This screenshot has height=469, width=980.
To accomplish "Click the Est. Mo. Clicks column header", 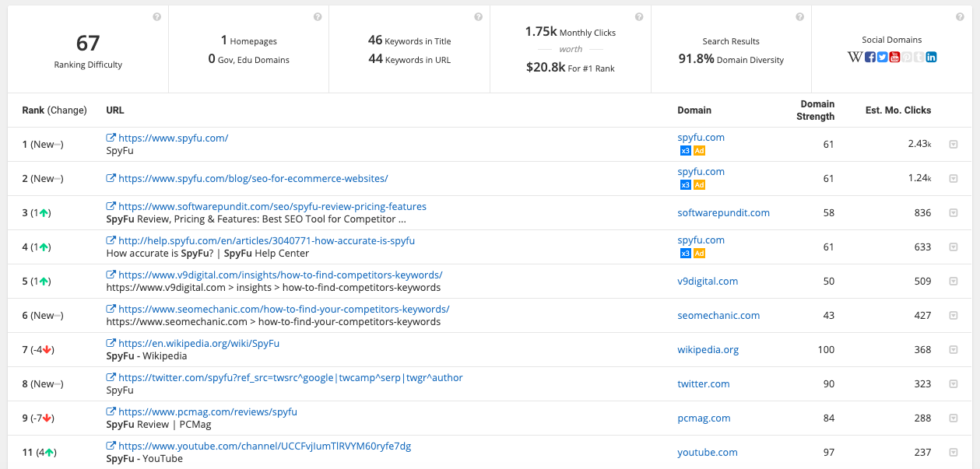I will 898,110.
